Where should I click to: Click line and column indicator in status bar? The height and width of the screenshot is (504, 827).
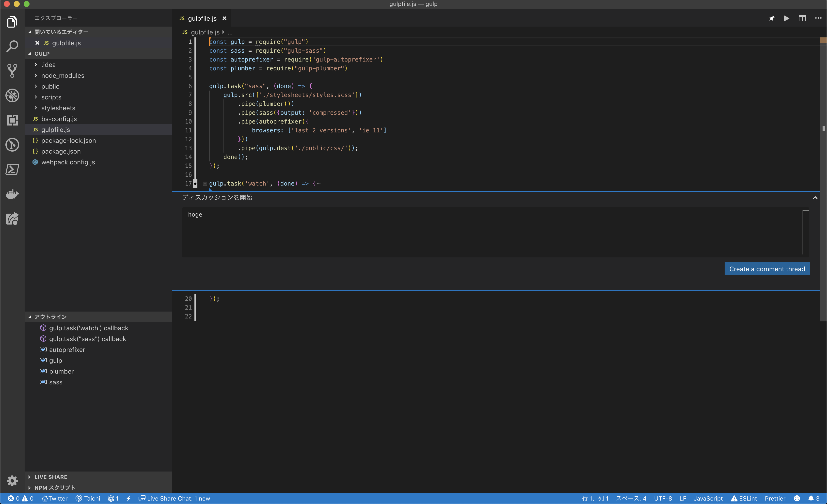tap(595, 498)
